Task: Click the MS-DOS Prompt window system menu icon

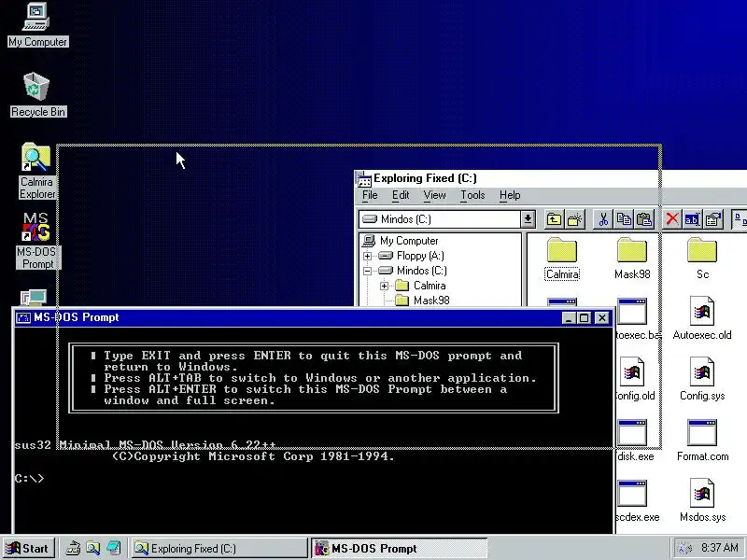Action: coord(23,317)
